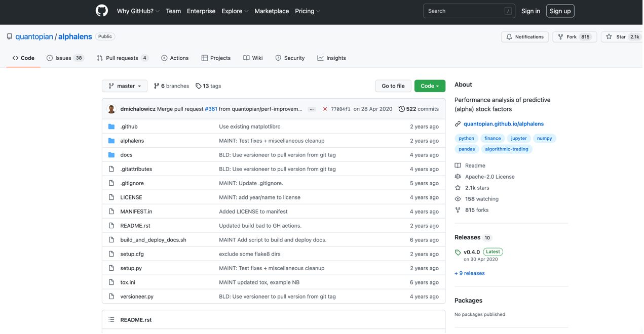The height and width of the screenshot is (334, 644).
Task: Select the Go to file button
Action: [x=393, y=86]
